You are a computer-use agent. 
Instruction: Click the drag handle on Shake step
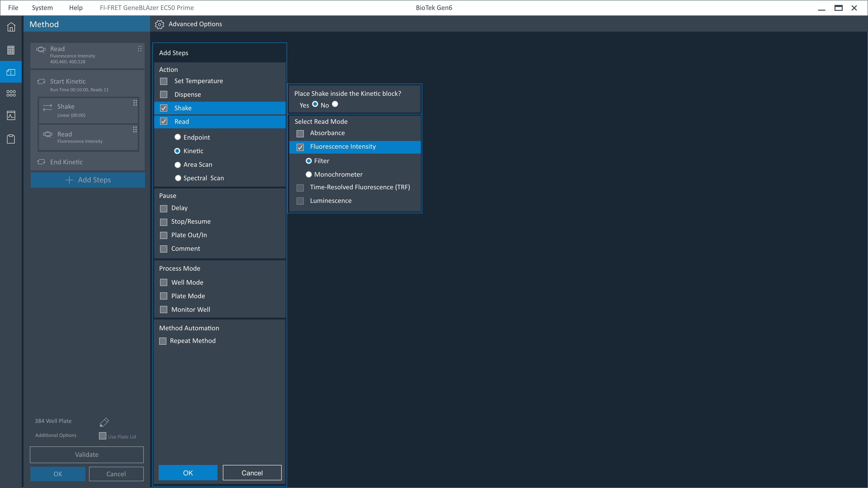[135, 103]
